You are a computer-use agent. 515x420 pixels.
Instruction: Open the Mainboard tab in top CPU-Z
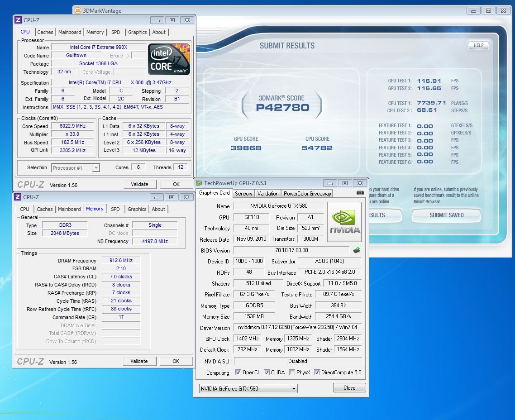pyautogui.click(x=70, y=32)
